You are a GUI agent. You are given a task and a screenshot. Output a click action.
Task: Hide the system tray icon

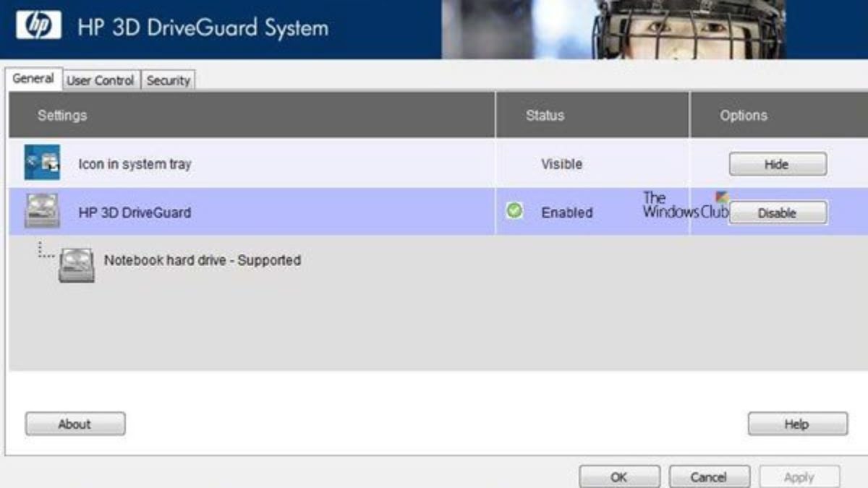point(777,164)
